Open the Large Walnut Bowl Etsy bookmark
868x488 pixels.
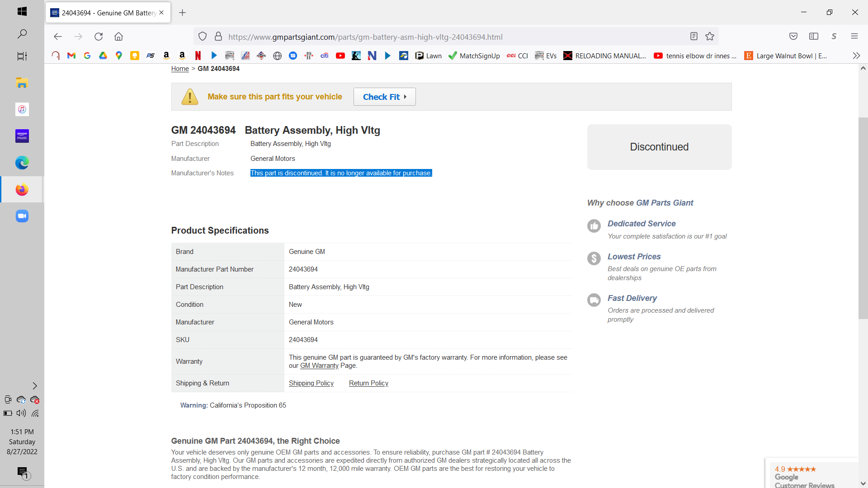tap(786, 56)
